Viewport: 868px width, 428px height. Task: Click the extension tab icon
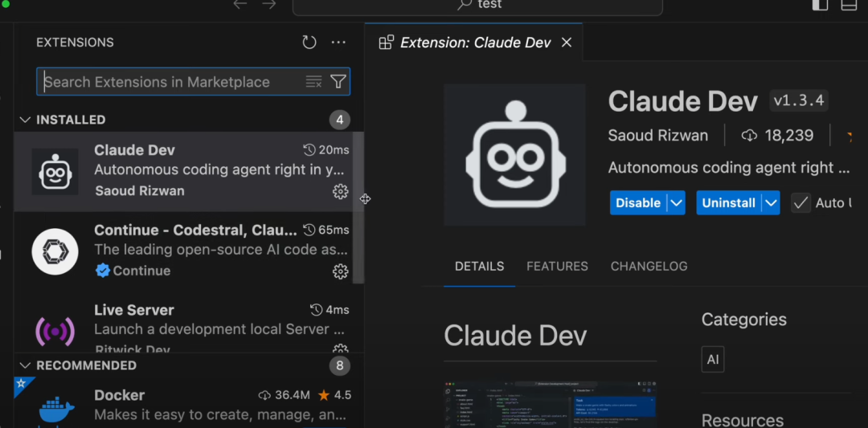[387, 43]
